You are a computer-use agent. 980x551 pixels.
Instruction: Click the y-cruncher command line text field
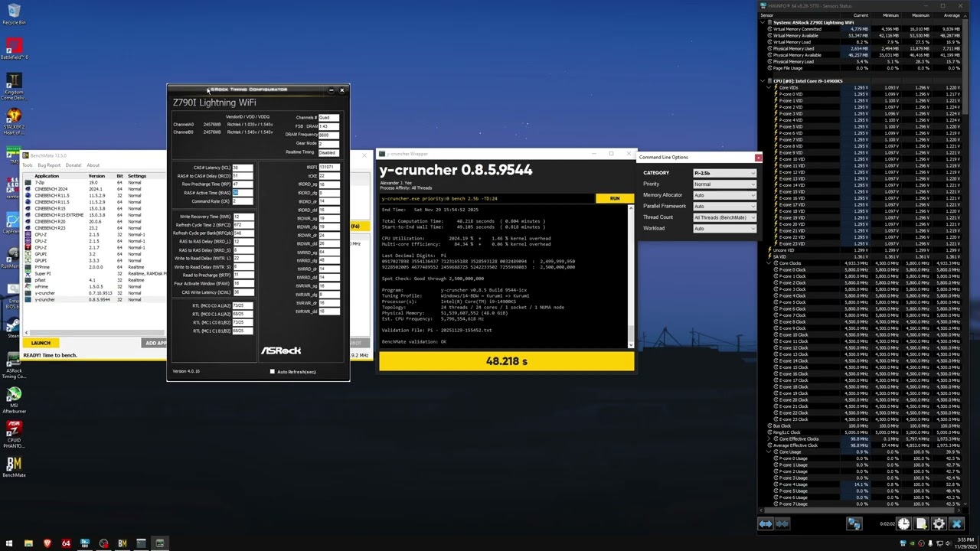click(487, 199)
